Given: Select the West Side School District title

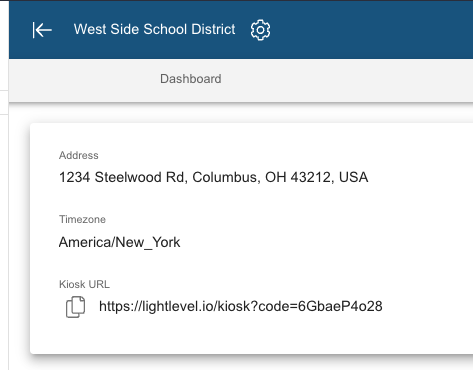Looking at the screenshot, I should click(154, 29).
